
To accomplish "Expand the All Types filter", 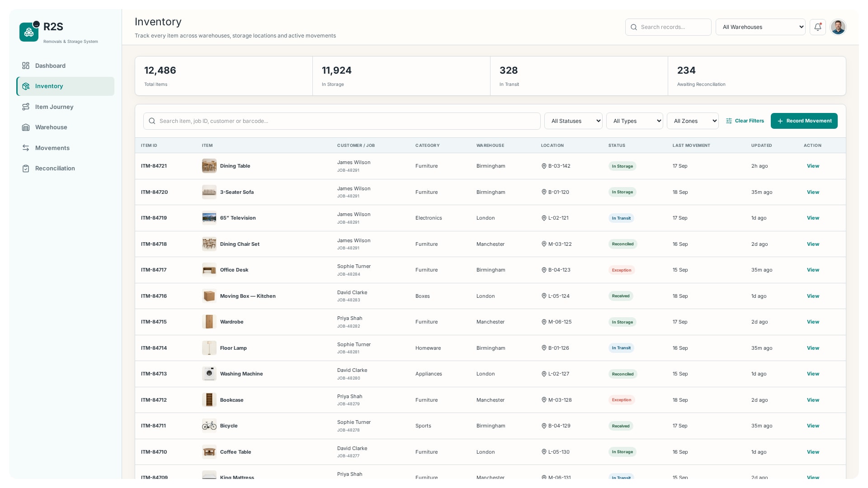I will coord(634,121).
